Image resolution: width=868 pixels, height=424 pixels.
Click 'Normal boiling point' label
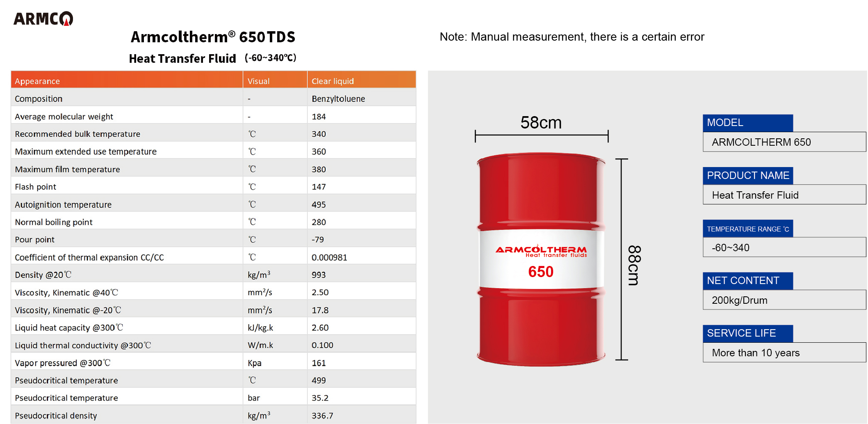click(x=54, y=222)
